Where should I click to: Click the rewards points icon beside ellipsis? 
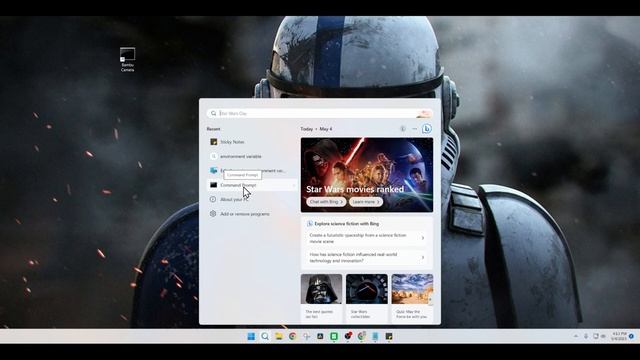tap(403, 129)
